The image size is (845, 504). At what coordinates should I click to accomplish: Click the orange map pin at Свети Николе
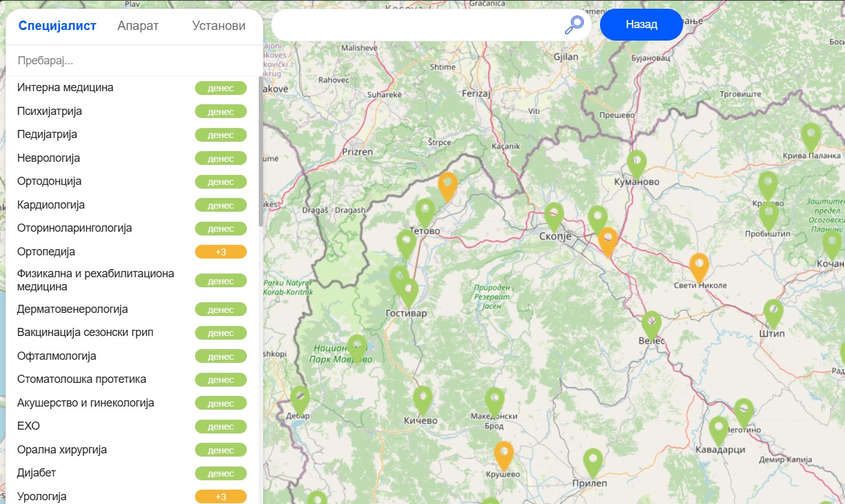pos(698,267)
